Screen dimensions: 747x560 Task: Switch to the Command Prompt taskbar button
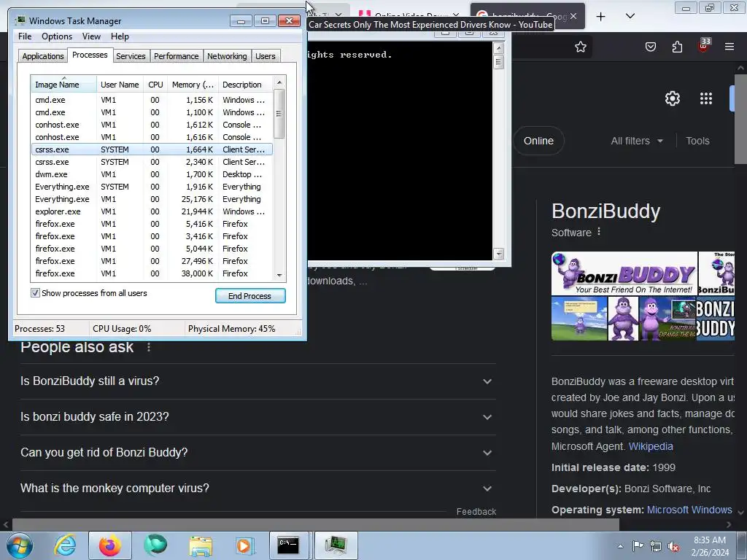tap(289, 545)
